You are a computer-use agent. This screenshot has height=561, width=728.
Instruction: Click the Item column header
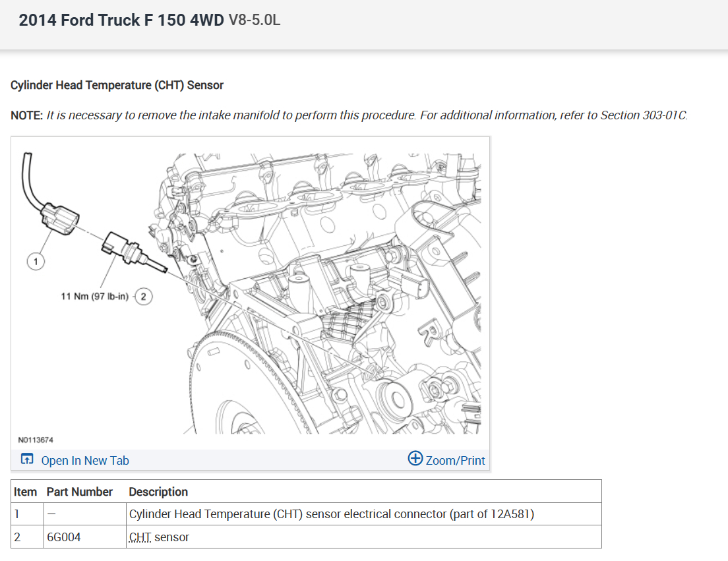coord(25,492)
